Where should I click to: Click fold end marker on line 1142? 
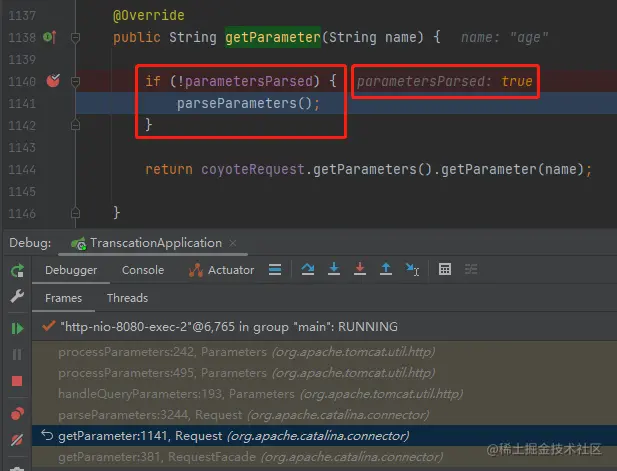tap(75, 125)
